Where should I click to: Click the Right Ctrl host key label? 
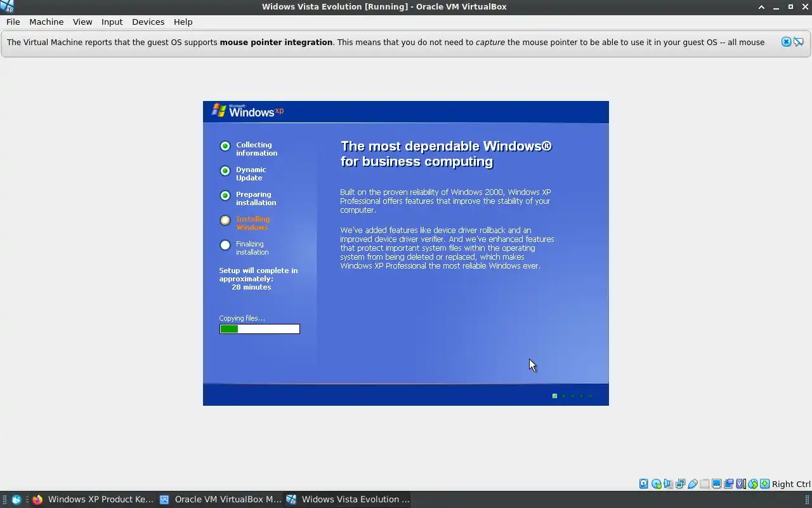coord(791,484)
